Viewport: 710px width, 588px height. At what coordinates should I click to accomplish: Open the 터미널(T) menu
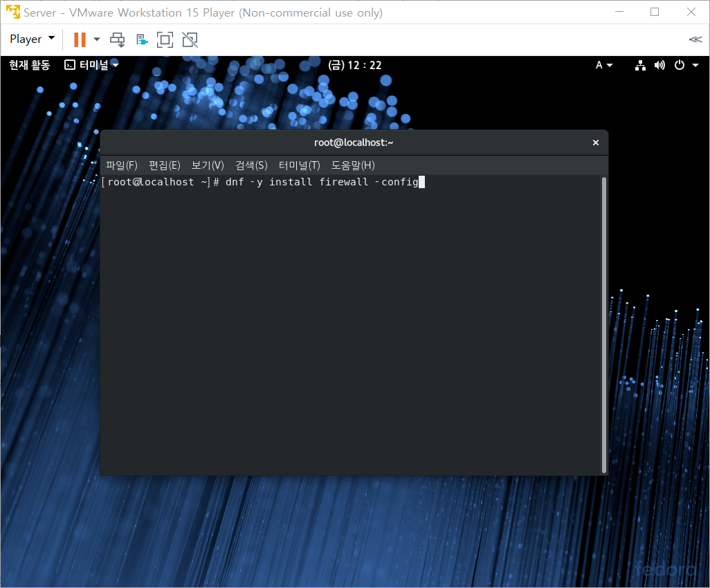click(300, 165)
